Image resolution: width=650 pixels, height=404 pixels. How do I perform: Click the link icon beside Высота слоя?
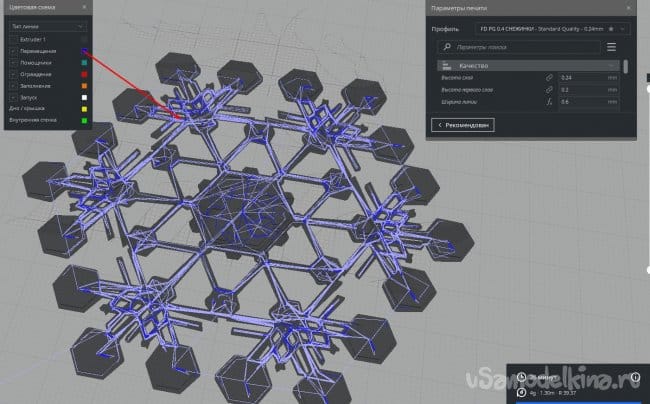point(549,77)
